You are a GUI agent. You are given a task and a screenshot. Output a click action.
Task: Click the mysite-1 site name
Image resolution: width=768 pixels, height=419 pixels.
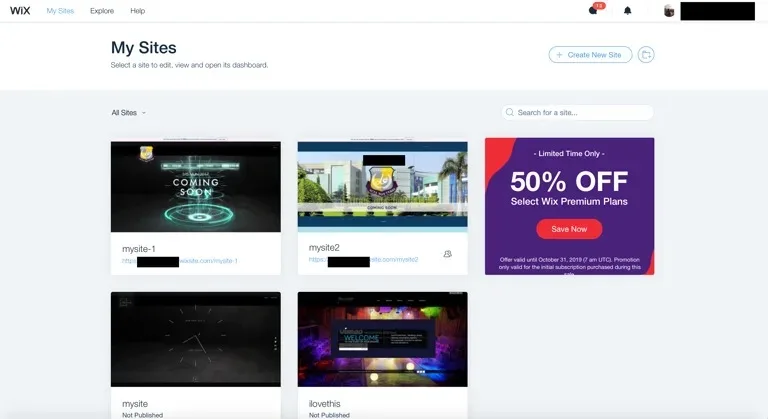139,249
